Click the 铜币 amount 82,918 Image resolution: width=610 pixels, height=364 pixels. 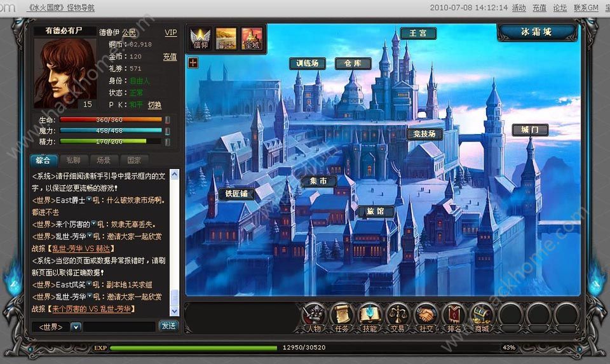(x=141, y=44)
